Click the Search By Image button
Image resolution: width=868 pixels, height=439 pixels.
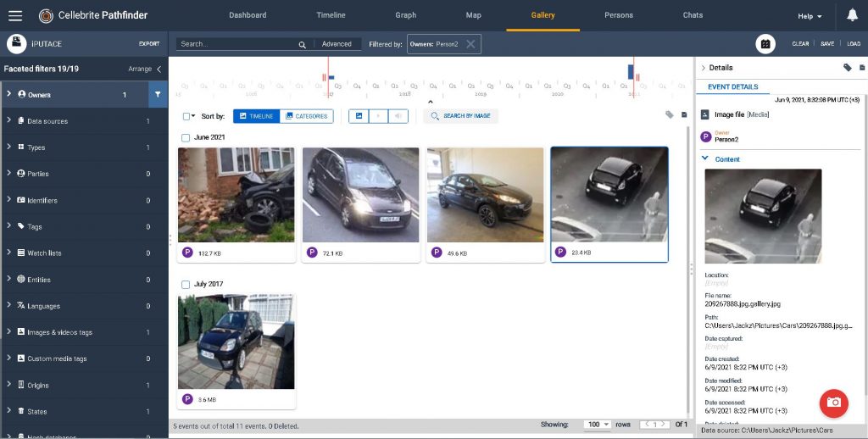pyautogui.click(x=460, y=116)
